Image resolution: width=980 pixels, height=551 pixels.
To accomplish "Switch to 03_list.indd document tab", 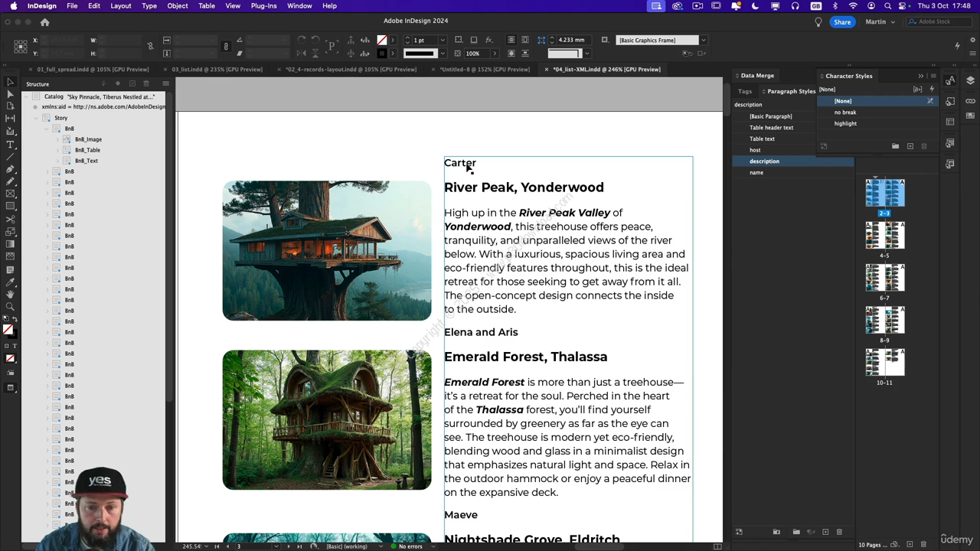I will click(x=217, y=69).
